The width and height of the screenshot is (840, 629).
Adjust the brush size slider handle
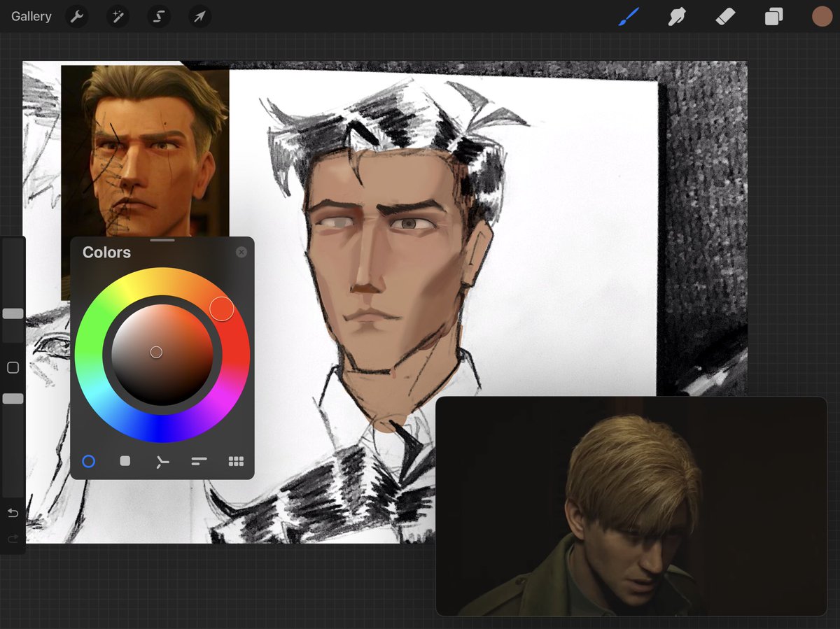pos(13,313)
